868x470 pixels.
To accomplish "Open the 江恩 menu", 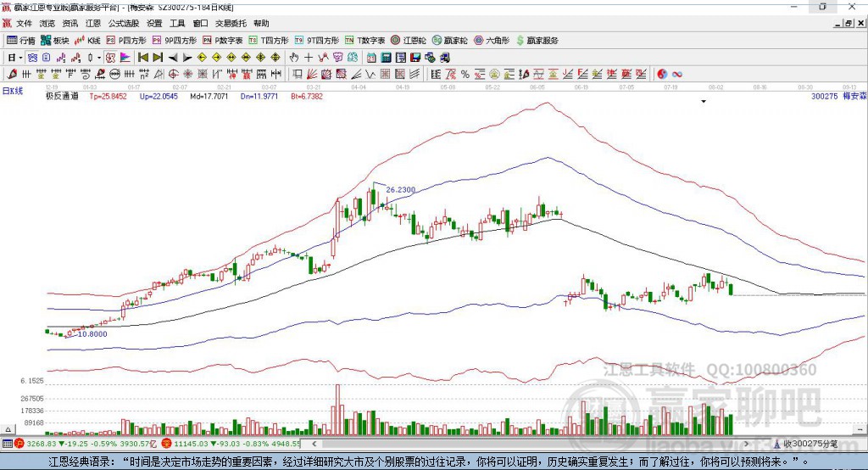I will coord(93,23).
